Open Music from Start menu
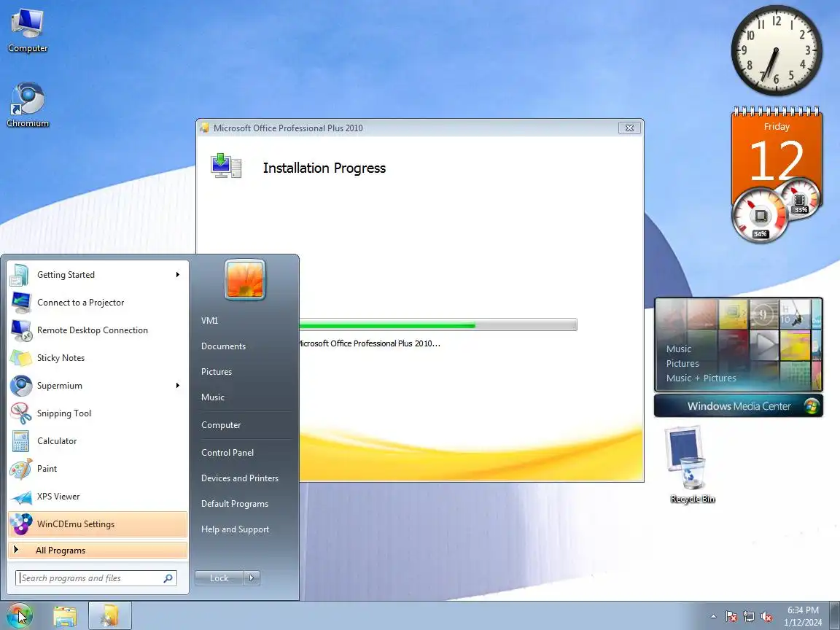The image size is (840, 630). [x=213, y=397]
